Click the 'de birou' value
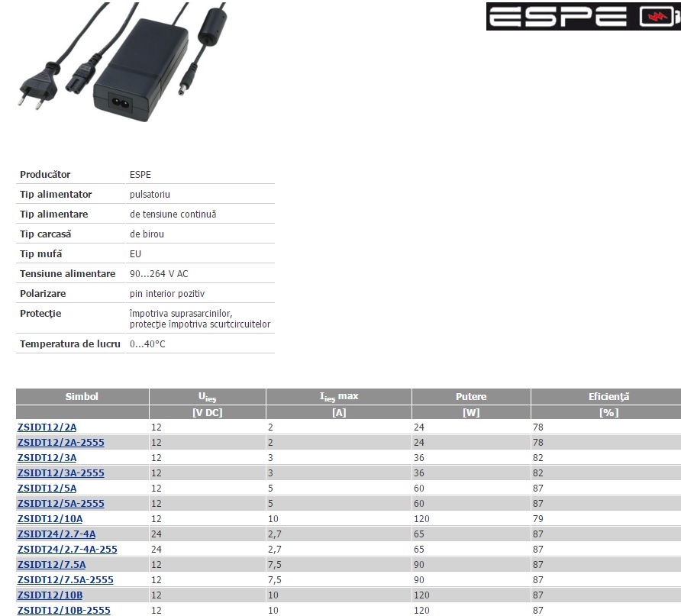 (147, 234)
